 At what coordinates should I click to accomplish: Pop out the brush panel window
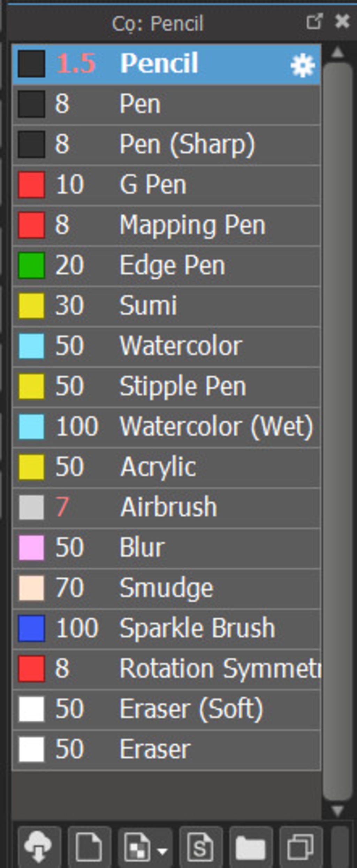click(x=314, y=22)
